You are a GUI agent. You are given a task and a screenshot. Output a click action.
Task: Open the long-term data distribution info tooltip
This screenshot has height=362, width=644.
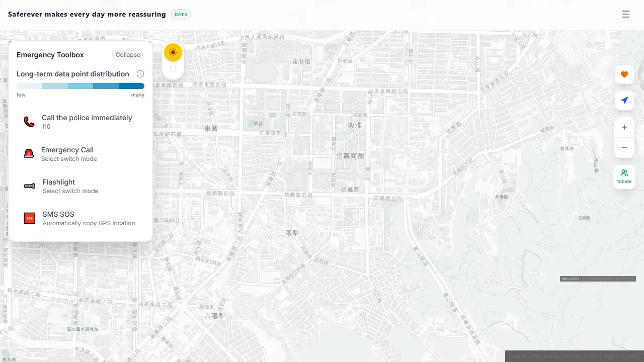(140, 74)
